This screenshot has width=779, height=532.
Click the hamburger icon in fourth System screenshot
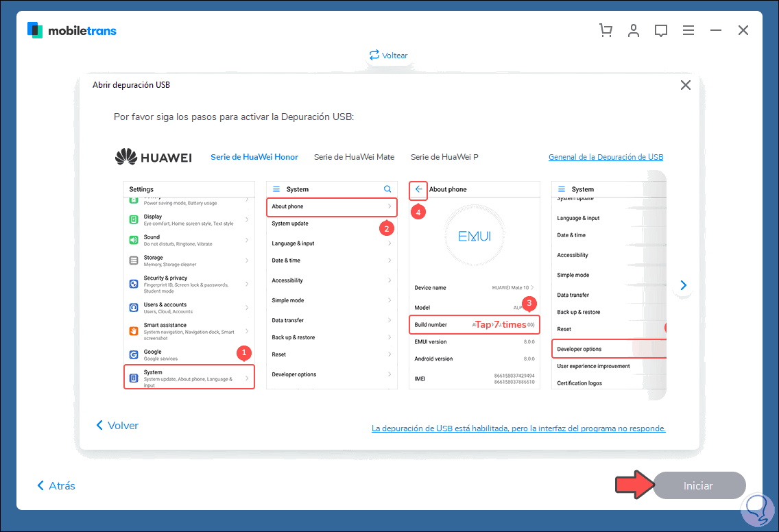pyautogui.click(x=562, y=189)
